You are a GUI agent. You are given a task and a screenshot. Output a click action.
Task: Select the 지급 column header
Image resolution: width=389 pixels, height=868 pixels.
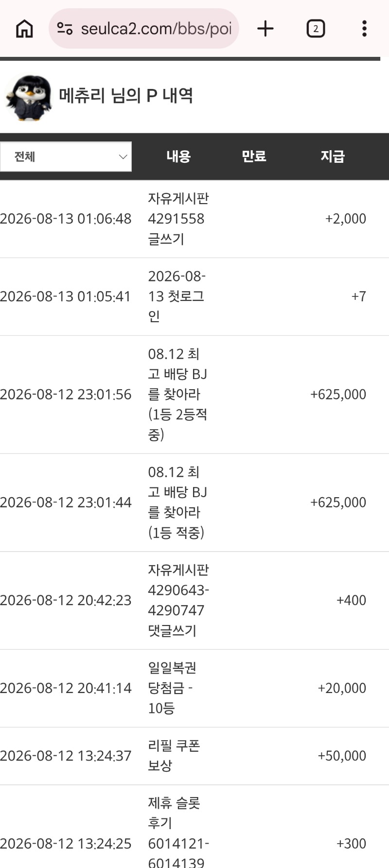tap(333, 156)
